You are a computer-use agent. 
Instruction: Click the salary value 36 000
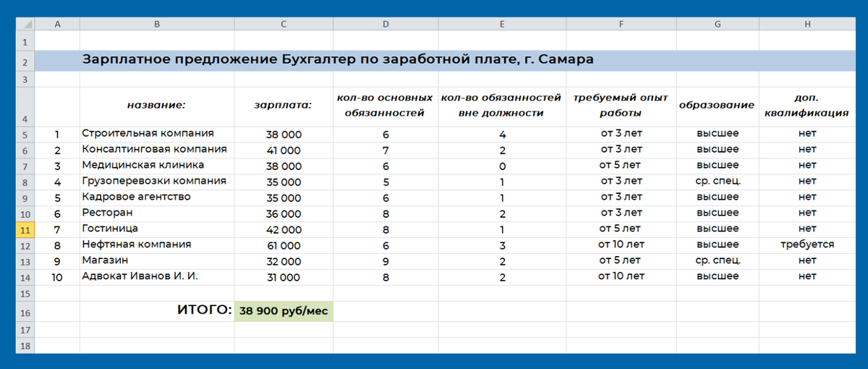pos(284,214)
